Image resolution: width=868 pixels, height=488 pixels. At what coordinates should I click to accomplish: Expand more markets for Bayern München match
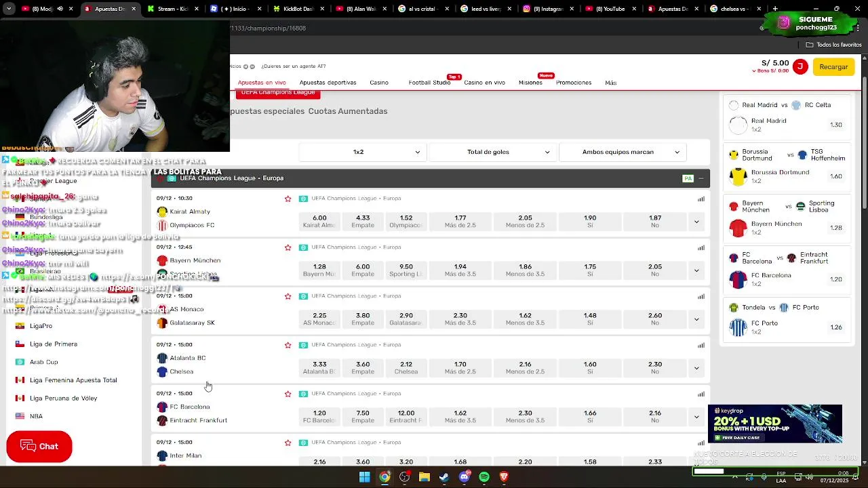click(696, 270)
